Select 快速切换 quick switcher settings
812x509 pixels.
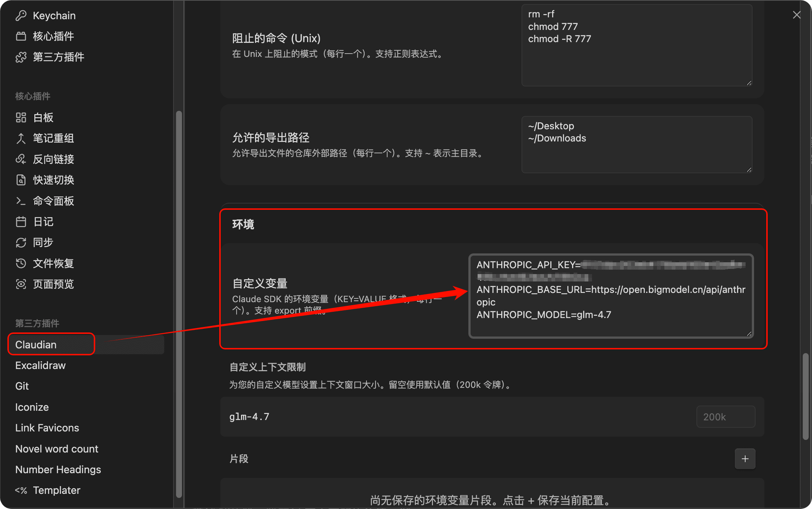[x=53, y=180]
